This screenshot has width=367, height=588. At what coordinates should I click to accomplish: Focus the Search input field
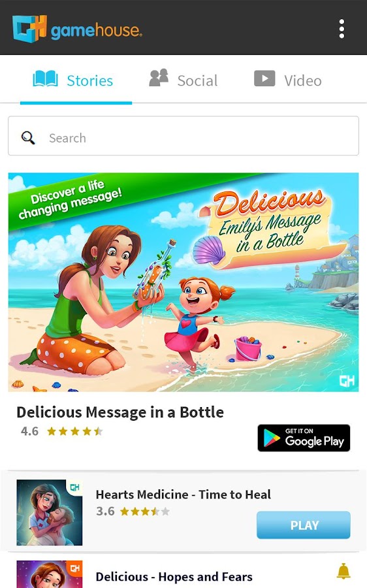point(183,136)
